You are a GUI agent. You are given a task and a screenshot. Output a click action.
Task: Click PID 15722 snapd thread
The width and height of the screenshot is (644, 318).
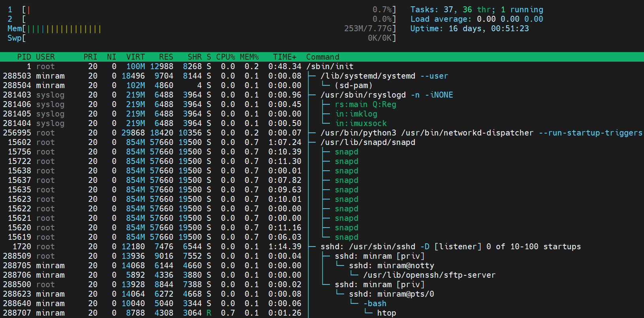click(x=19, y=161)
